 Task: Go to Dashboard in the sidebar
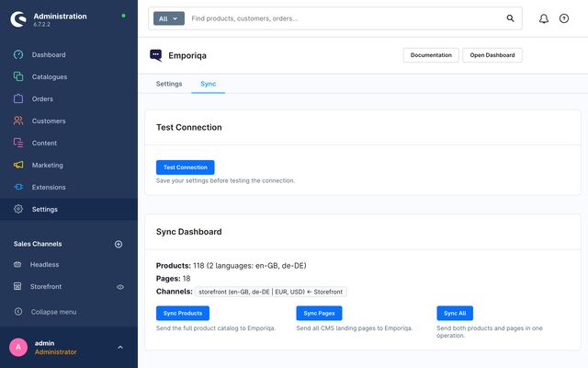49,55
